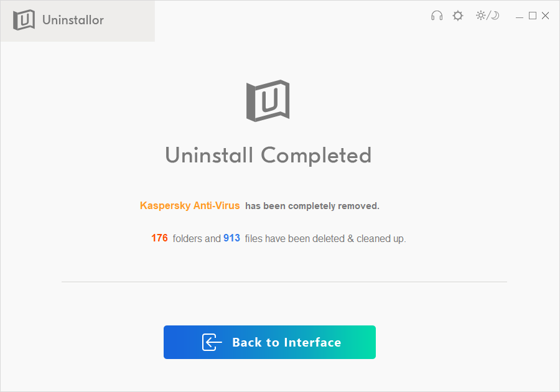
Task: Open settings with the gear icon
Action: pos(458,16)
